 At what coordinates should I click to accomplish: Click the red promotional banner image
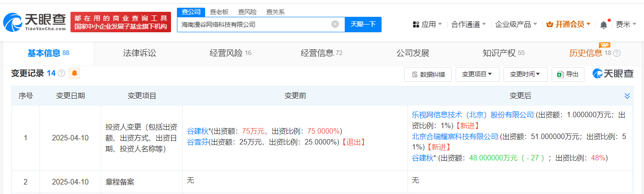tap(121, 22)
